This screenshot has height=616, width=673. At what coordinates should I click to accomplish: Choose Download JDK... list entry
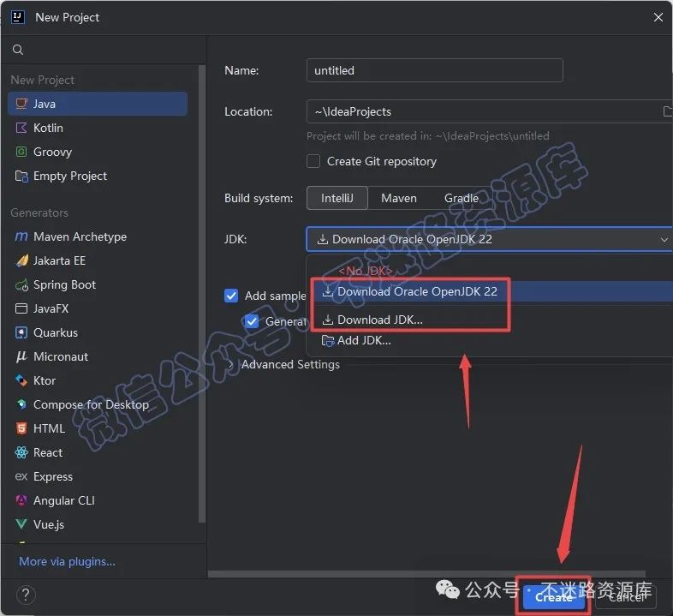click(489, 320)
